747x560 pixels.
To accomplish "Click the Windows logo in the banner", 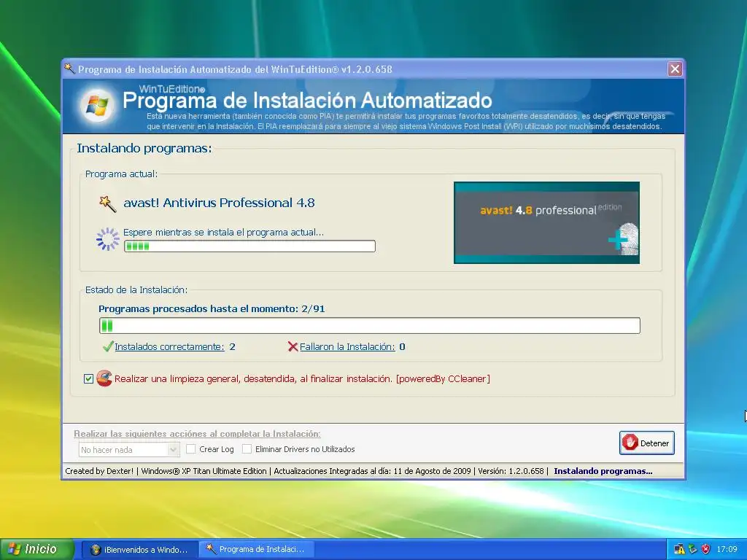I will [x=97, y=106].
